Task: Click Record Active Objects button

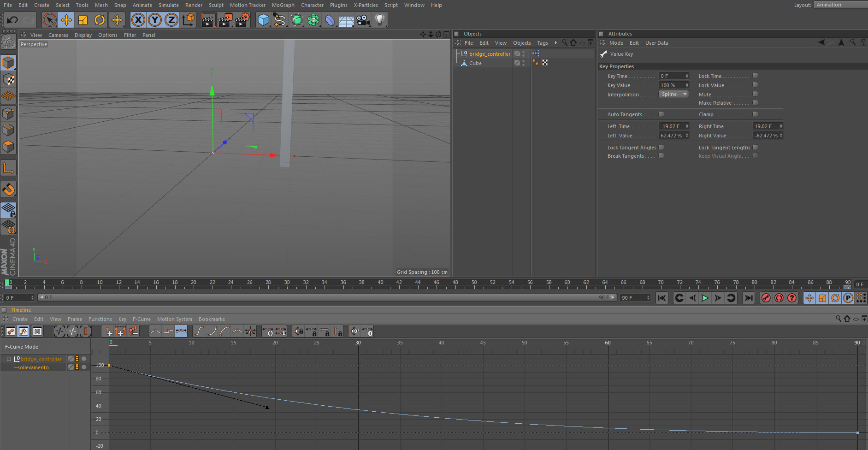Action: 766,298
